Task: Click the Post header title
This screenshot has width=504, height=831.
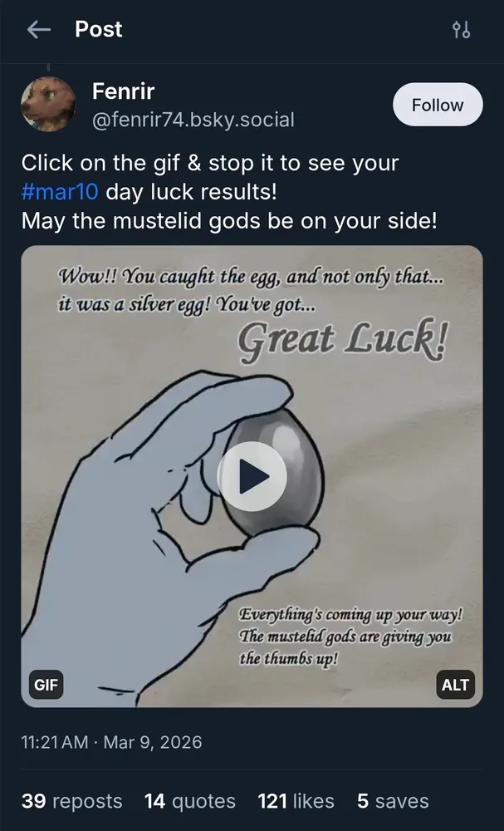Action: 99,29
